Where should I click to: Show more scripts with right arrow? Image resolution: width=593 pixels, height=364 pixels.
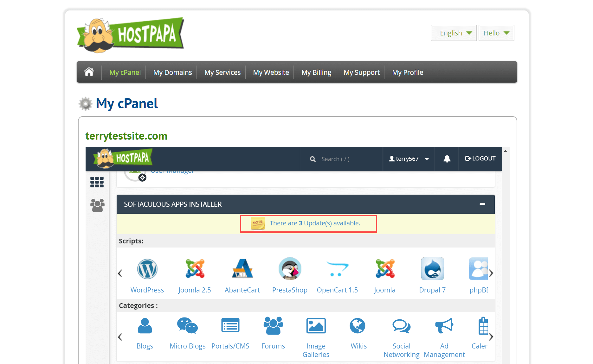(491, 273)
